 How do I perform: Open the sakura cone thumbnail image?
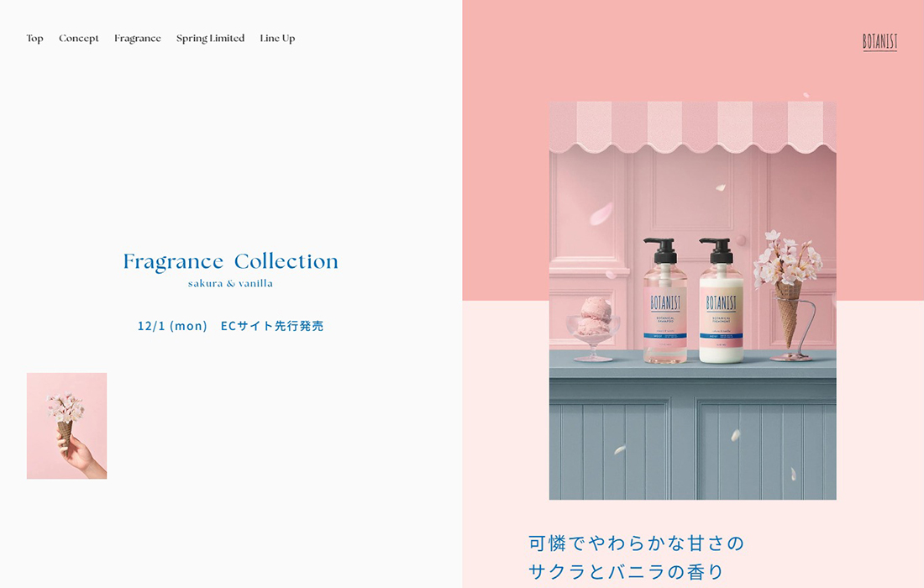(66, 426)
